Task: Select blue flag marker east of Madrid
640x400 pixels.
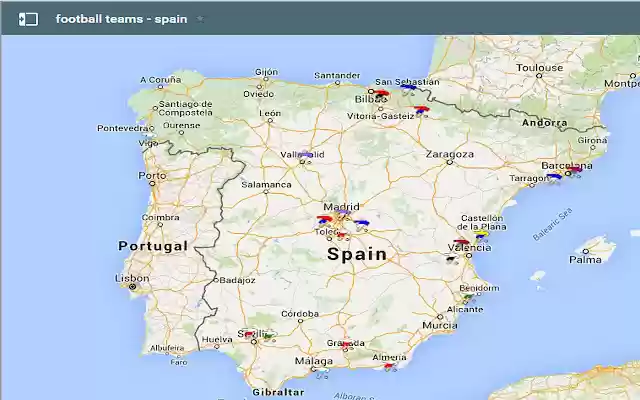Action: 362,224
